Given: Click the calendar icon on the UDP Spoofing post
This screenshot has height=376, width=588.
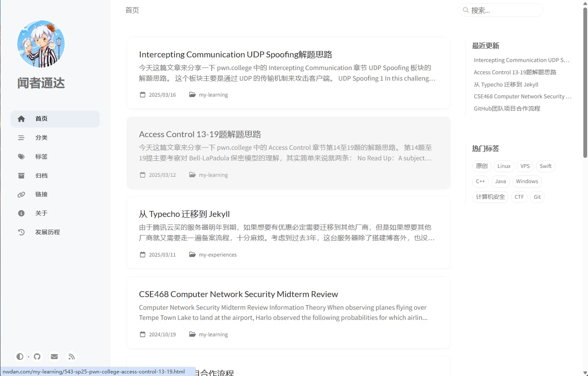Looking at the screenshot, I should 142,94.
